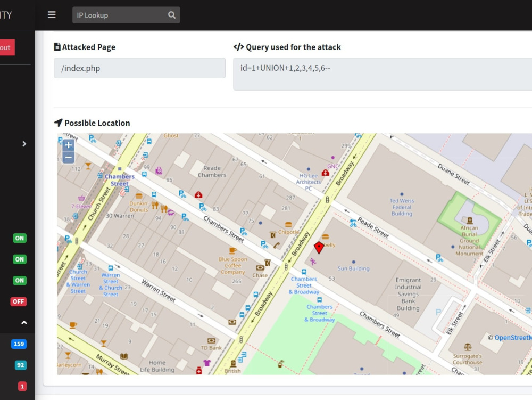The image size is (532, 400).
Task: Click the Murray Street label on map
Action: point(112,365)
